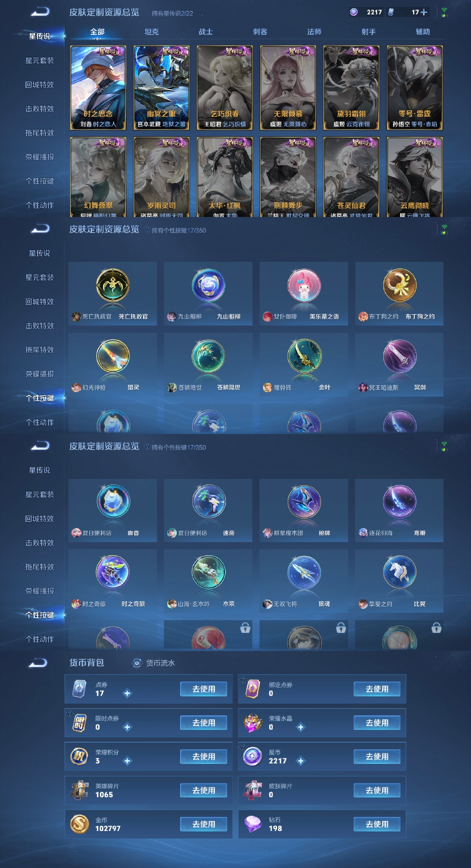Click 去使用 for 英雄碎片
This screenshot has height=868, width=471.
coord(204,790)
